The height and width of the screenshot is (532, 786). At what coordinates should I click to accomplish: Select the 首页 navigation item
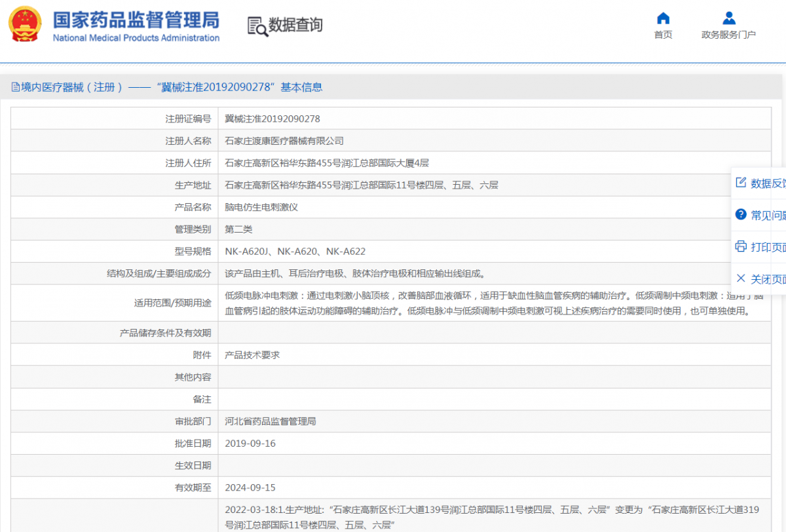tap(663, 34)
